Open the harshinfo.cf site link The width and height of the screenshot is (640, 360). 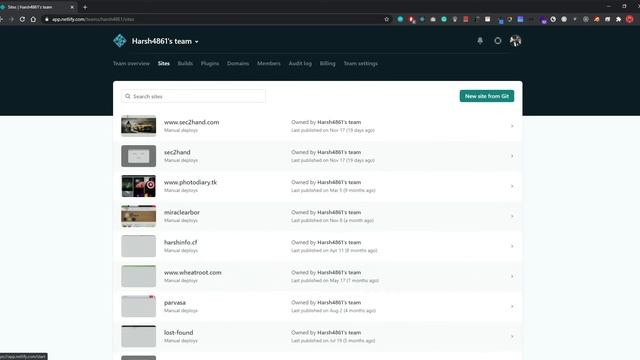180,242
